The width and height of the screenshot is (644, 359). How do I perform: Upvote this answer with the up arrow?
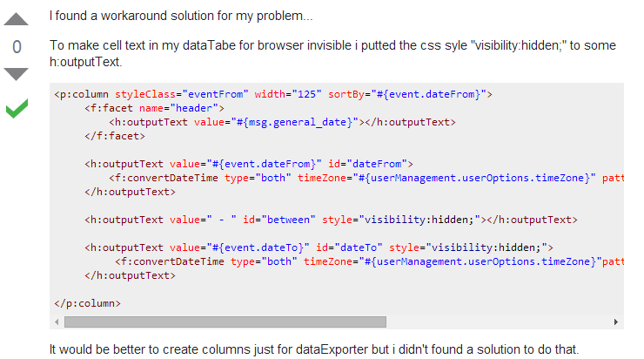point(17,18)
